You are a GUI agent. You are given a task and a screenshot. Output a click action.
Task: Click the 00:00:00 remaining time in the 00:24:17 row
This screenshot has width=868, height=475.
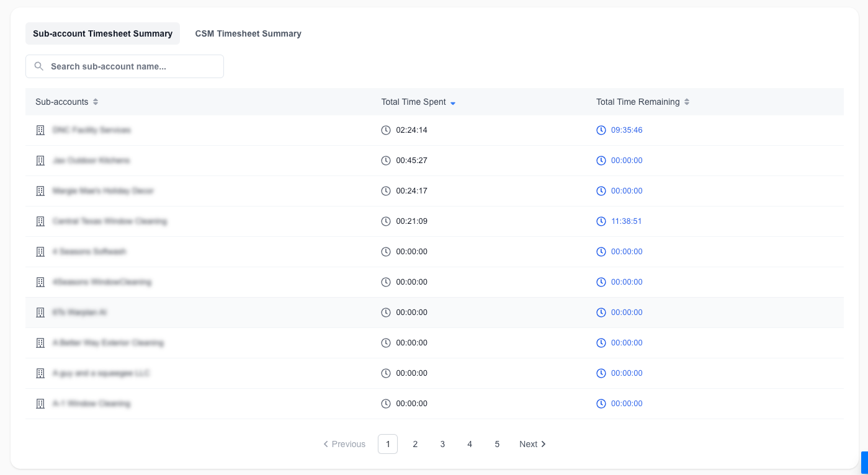point(627,191)
